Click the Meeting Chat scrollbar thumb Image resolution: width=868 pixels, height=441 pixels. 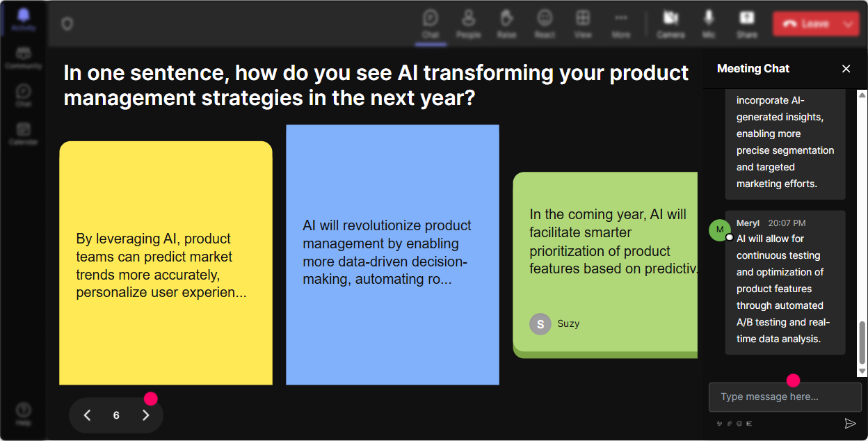tap(862, 343)
